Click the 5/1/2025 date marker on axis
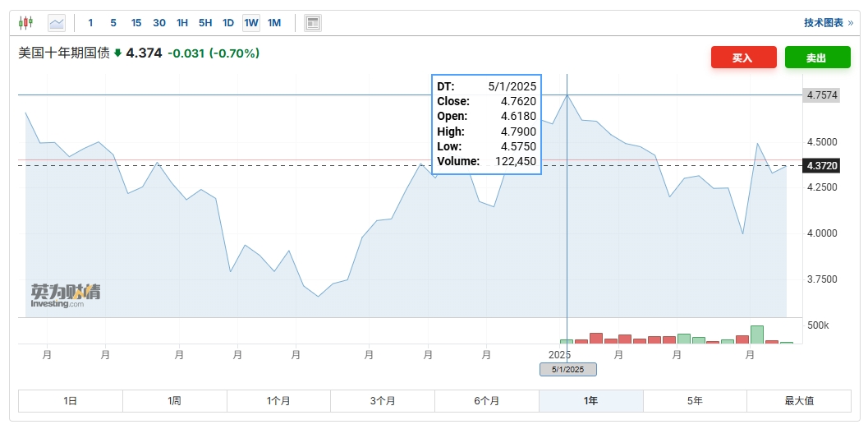The height and width of the screenshot is (429, 868). (x=567, y=370)
